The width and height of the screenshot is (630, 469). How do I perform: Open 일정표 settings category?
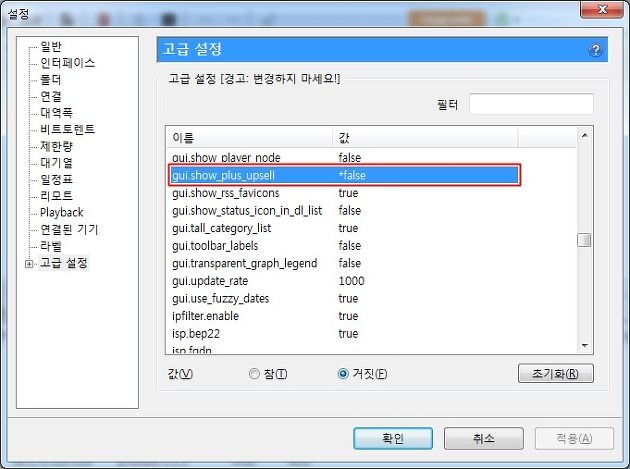56,179
